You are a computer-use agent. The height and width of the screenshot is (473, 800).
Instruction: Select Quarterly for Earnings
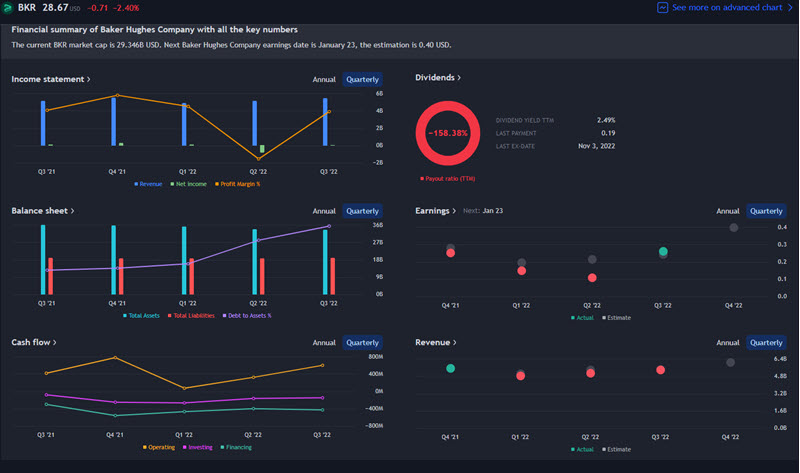(766, 211)
